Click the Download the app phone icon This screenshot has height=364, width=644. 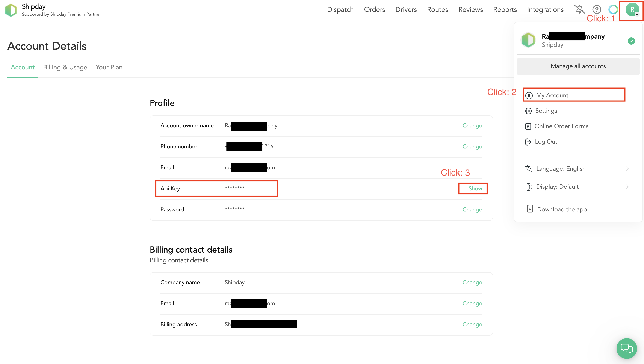pos(529,209)
